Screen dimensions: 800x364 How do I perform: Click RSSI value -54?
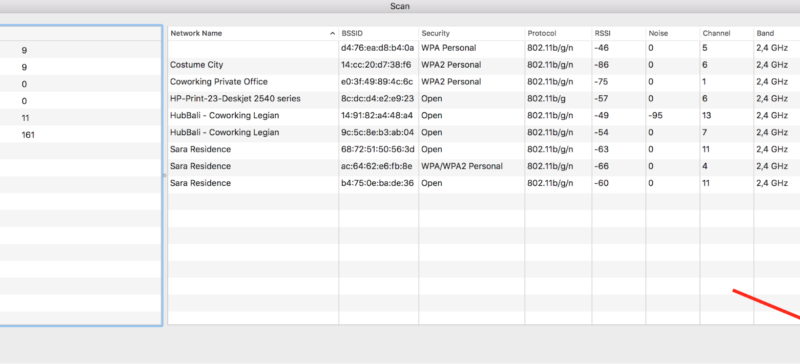(602, 132)
